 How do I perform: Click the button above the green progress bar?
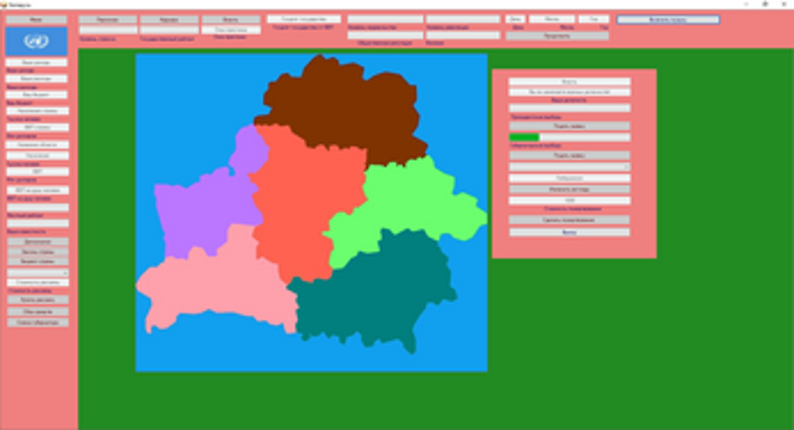(570, 126)
